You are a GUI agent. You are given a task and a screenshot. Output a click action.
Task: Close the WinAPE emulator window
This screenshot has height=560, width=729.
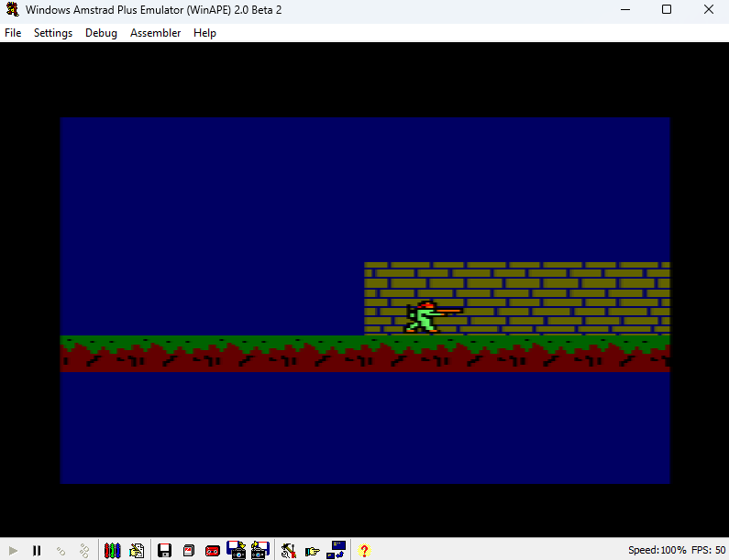pos(709,9)
